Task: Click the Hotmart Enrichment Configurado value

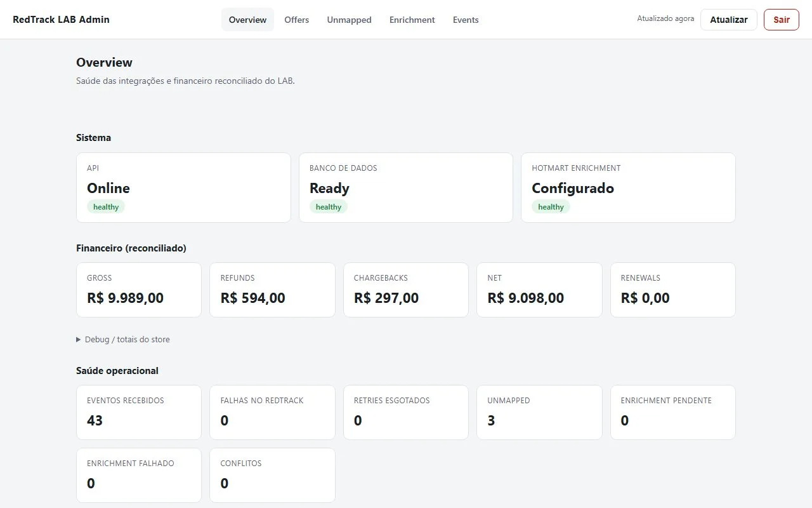Action: coord(573,189)
